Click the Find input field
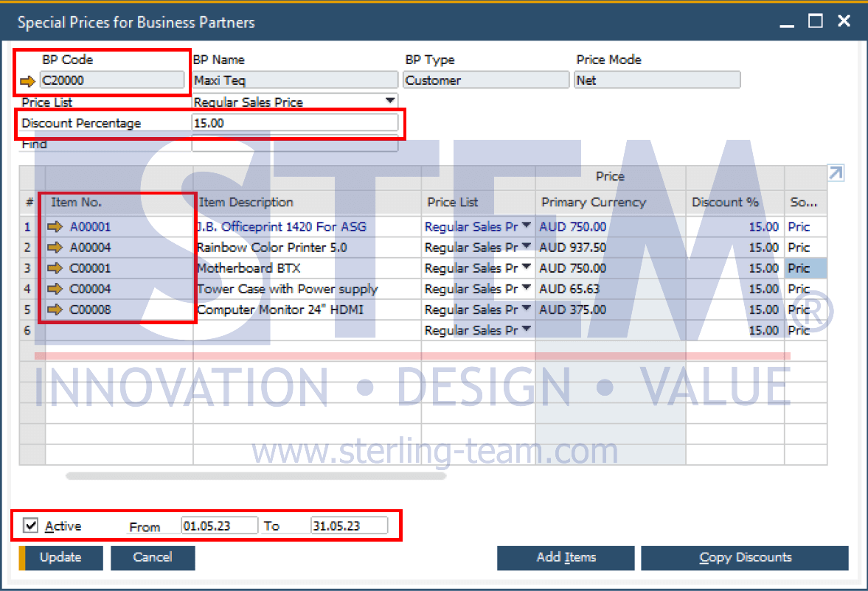This screenshot has width=868, height=591. pos(295,144)
